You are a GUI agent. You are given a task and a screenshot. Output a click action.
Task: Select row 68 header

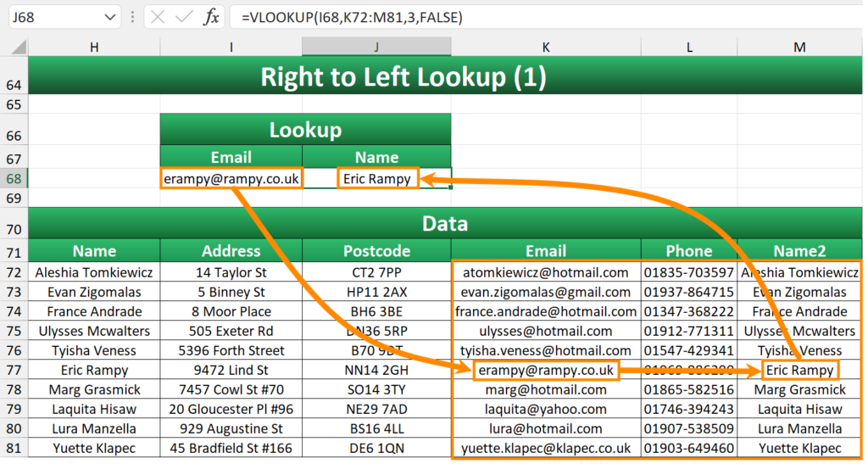click(x=14, y=179)
